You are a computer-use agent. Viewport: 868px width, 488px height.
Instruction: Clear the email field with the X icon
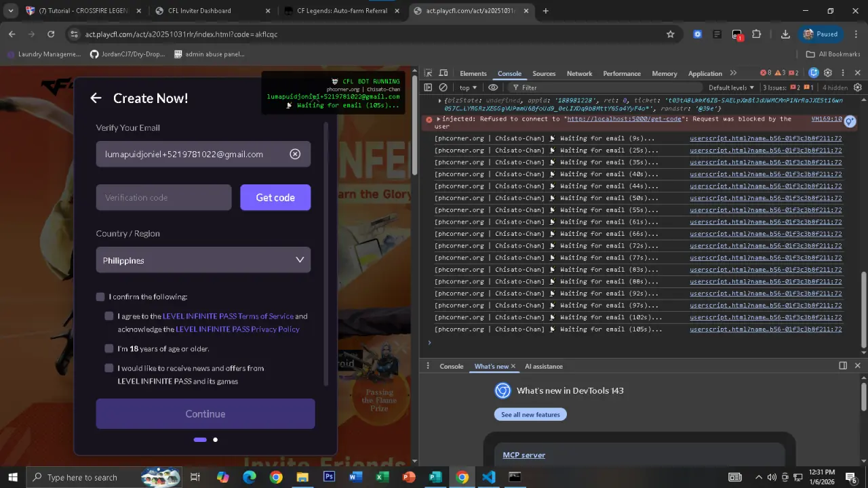[295, 154]
